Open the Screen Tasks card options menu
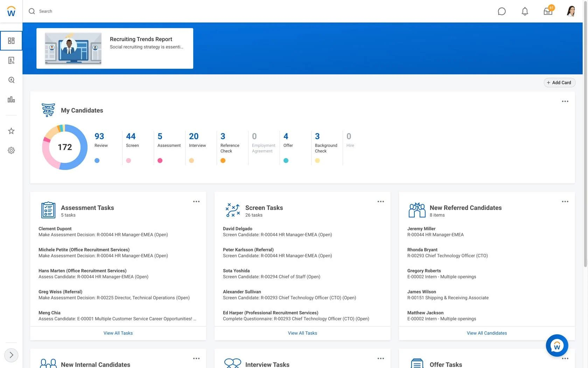This screenshot has height=368, width=588. (380, 202)
